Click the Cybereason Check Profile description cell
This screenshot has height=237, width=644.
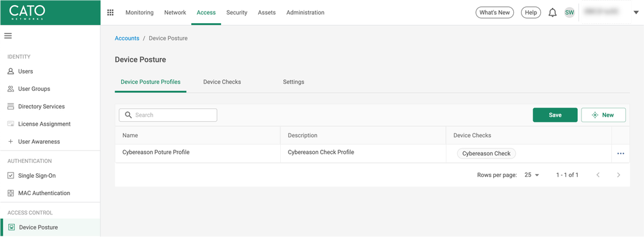[363, 153]
